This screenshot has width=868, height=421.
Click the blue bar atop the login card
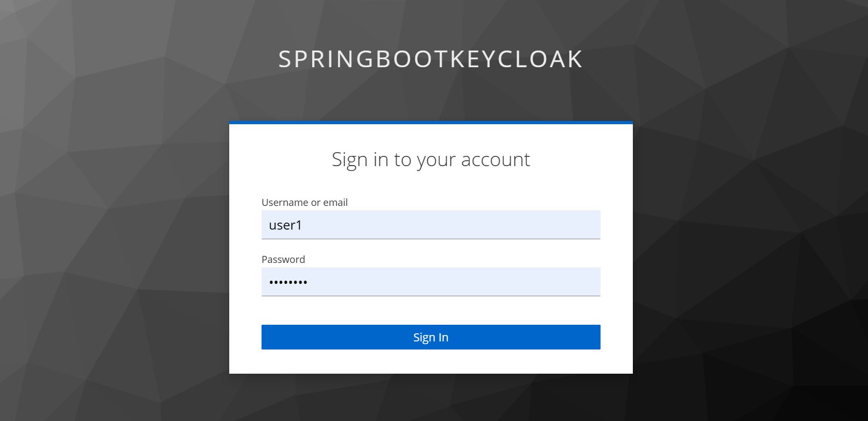431,123
